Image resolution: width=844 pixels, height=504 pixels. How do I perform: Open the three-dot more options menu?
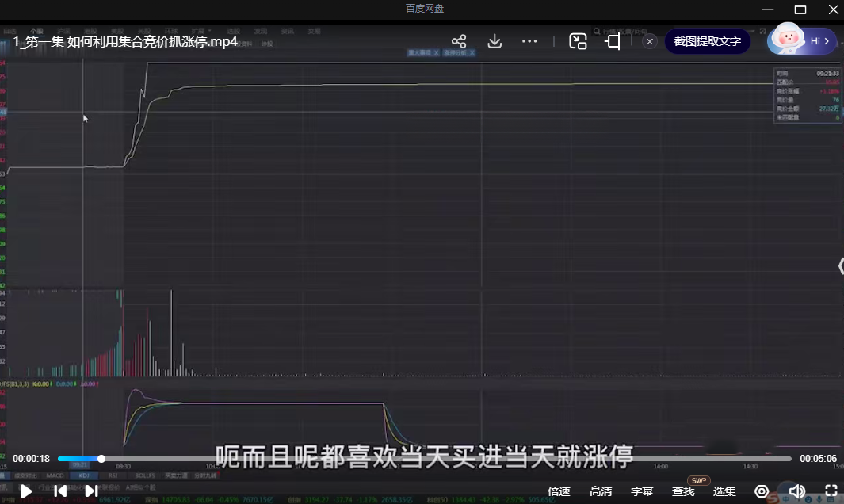pyautogui.click(x=530, y=41)
